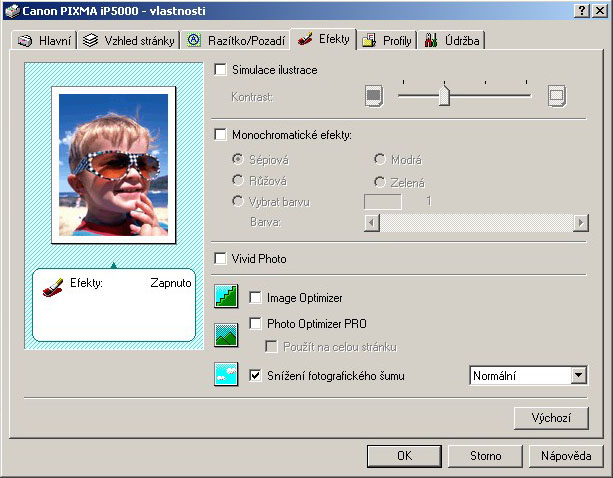
Task: Click the photo noise reduction icon
Action: [226, 375]
